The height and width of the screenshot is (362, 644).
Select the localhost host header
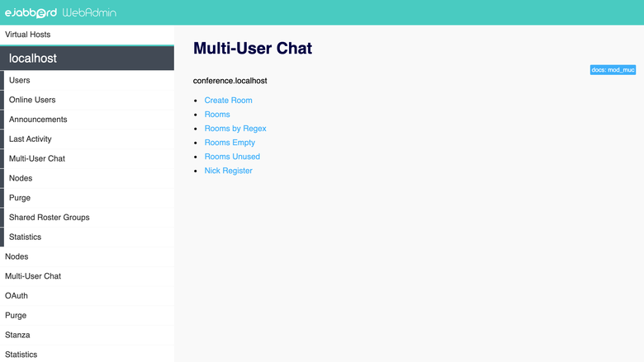click(87, 59)
